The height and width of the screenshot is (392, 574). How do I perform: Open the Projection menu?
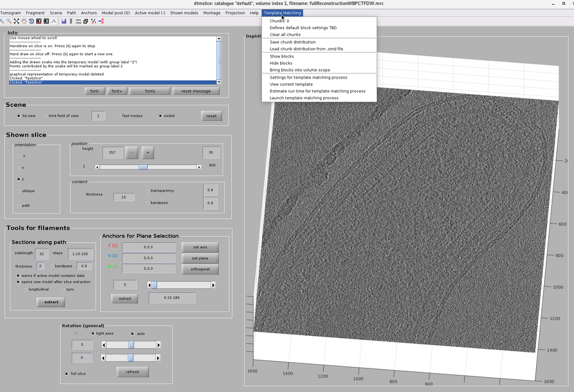(236, 13)
